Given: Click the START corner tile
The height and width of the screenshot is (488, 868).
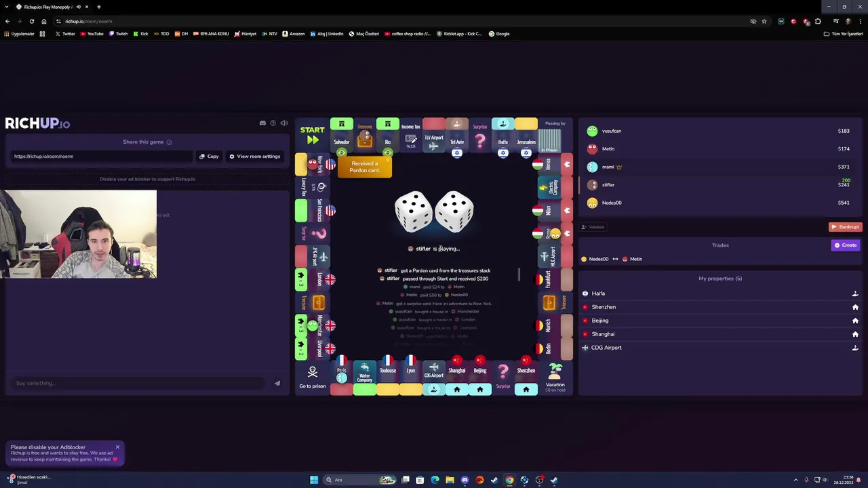Looking at the screenshot, I should point(313,136).
